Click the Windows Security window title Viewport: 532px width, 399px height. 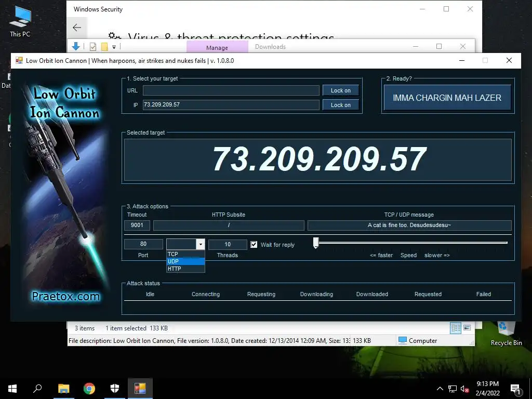coord(98,9)
